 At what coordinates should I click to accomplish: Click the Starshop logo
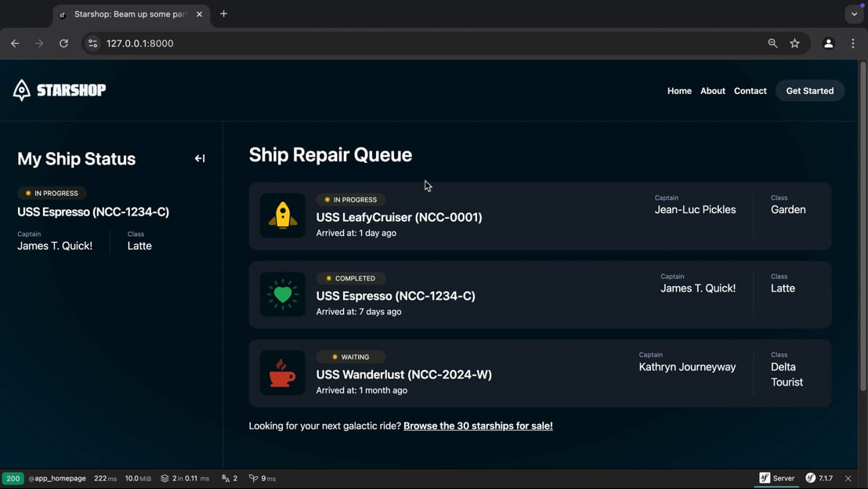click(60, 89)
